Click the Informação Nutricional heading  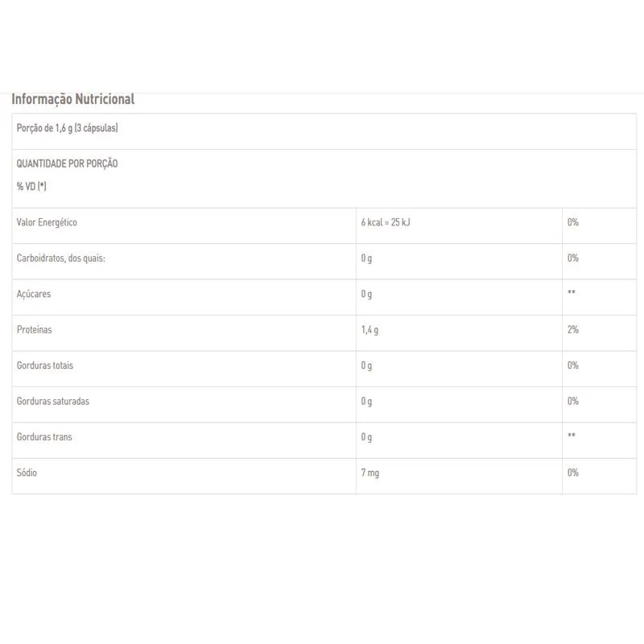pos(72,99)
